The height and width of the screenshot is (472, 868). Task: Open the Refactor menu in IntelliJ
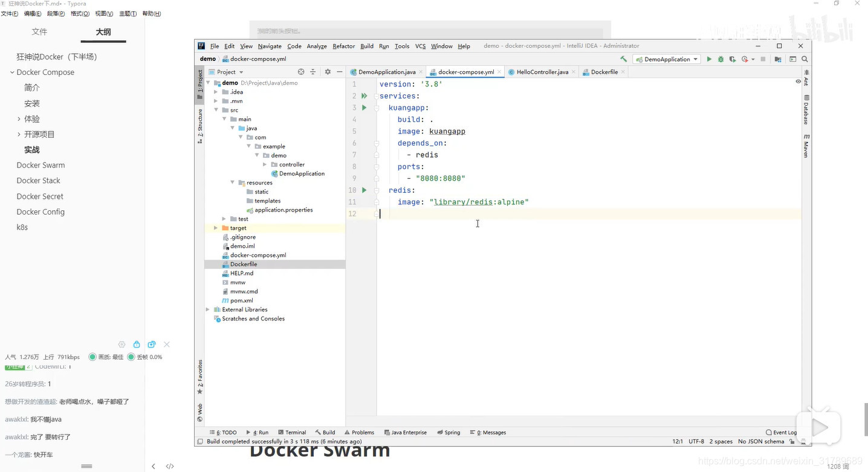click(x=343, y=46)
